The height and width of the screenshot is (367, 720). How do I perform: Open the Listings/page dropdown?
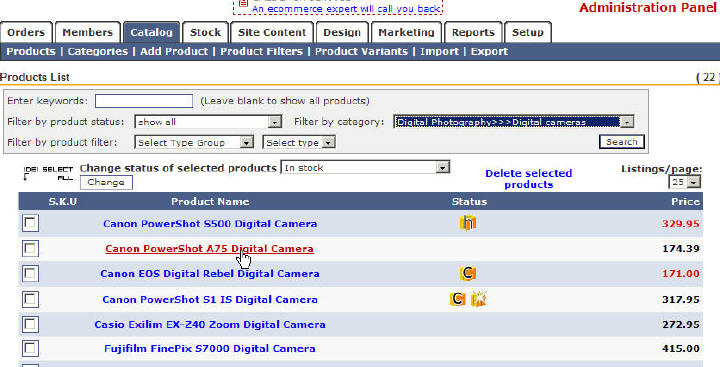(685, 182)
